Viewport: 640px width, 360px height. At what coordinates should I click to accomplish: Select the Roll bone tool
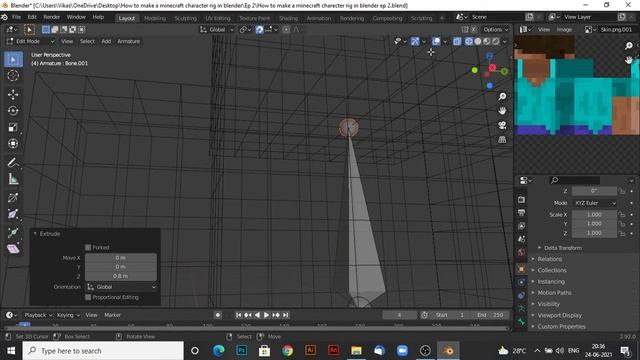[13, 198]
